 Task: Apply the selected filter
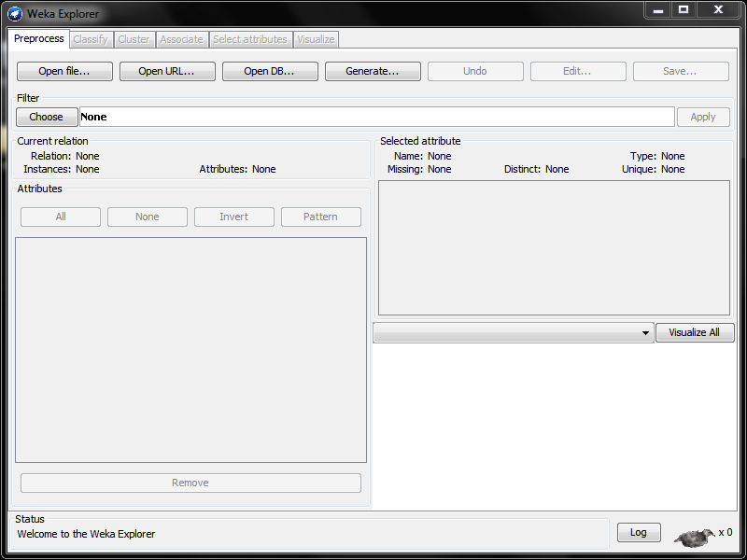coord(703,118)
